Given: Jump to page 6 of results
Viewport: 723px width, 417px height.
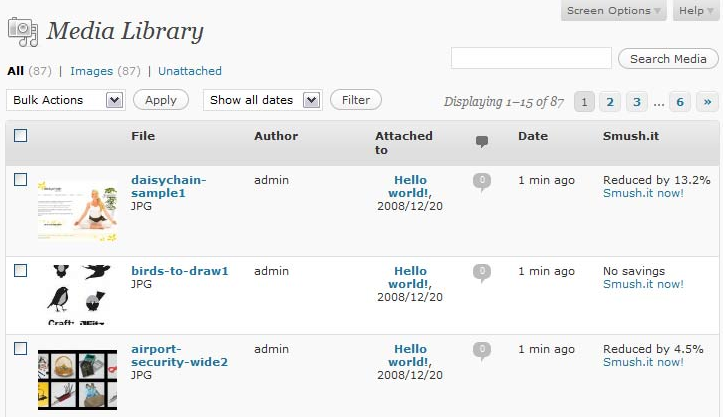Looking at the screenshot, I should 679,101.
